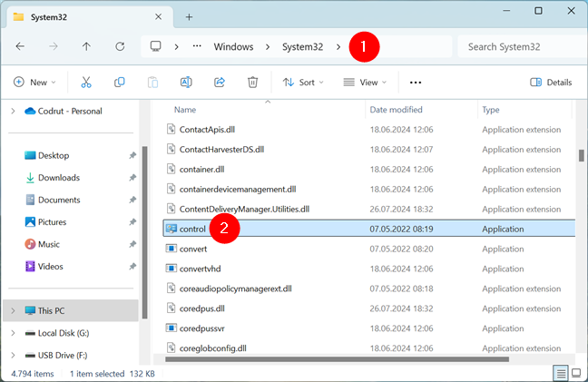Screen dimensions: 588x382
Task: Select ContactHarvesterDS.dll file
Action: point(221,149)
